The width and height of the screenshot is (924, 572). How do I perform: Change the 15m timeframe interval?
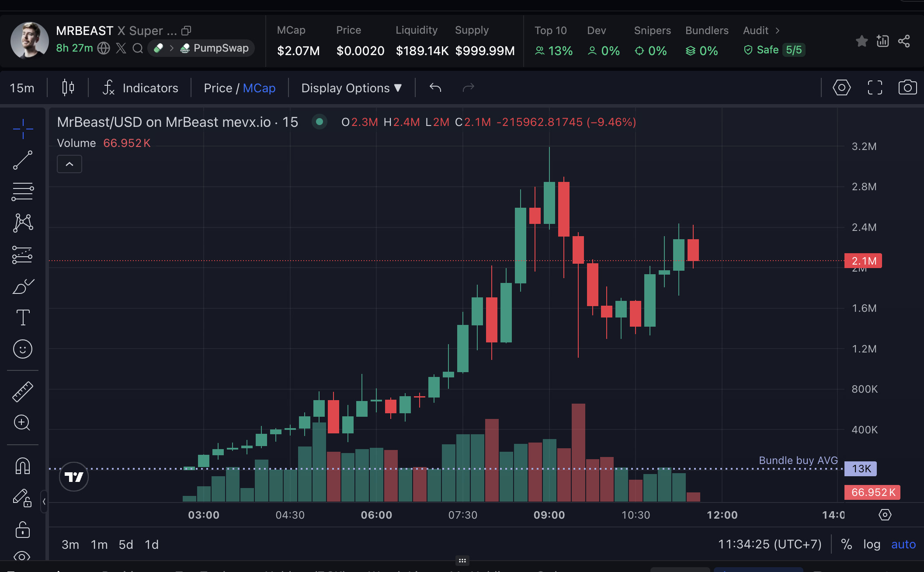(22, 88)
